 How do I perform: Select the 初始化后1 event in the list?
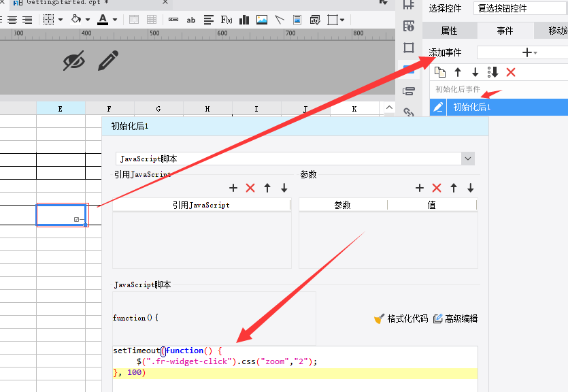tap(472, 107)
